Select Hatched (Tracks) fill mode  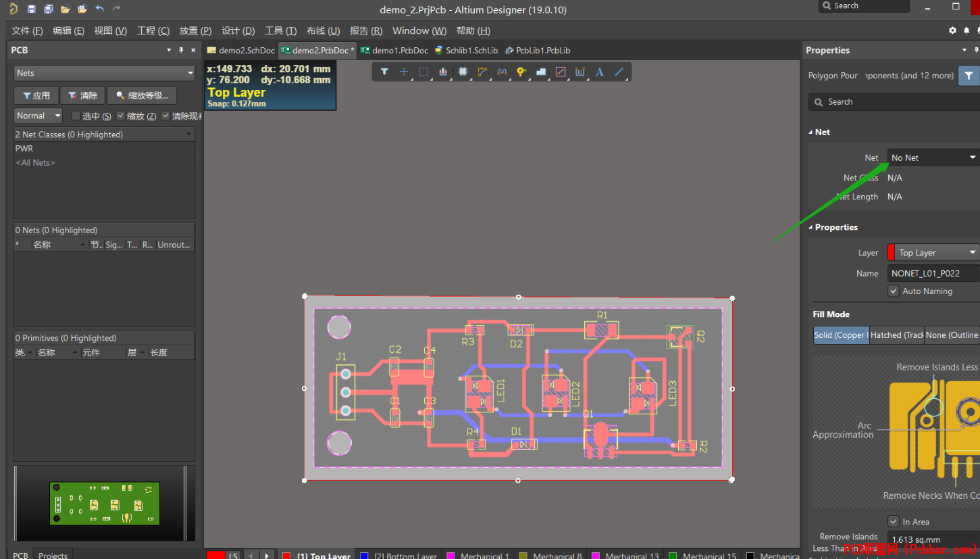[896, 335]
